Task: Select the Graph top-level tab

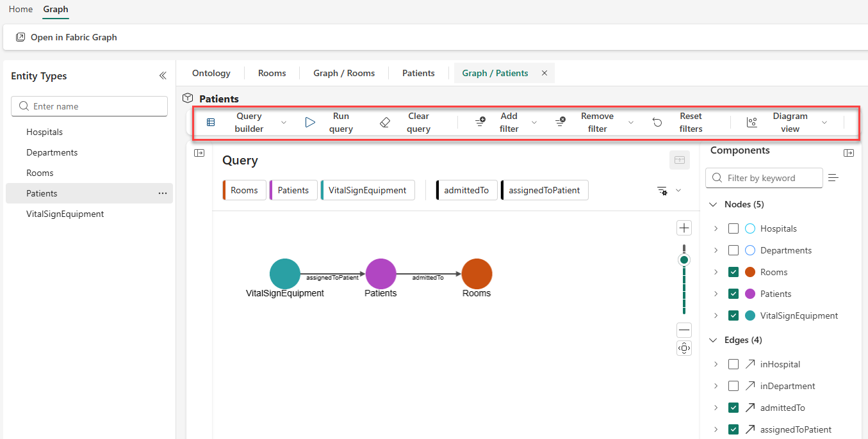Action: (56, 9)
